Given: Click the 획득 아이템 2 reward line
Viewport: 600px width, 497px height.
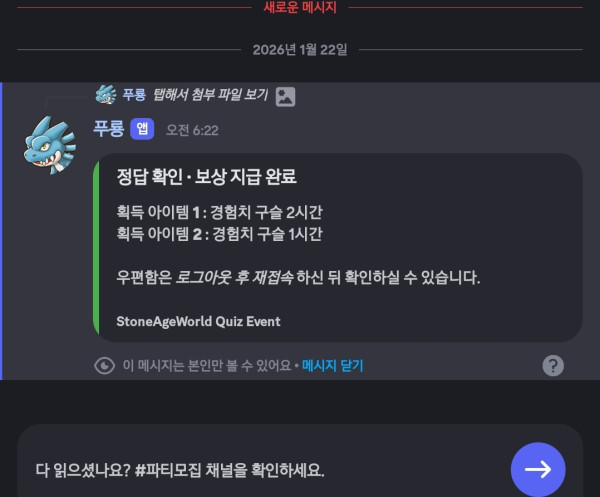Looking at the screenshot, I should [x=220, y=234].
